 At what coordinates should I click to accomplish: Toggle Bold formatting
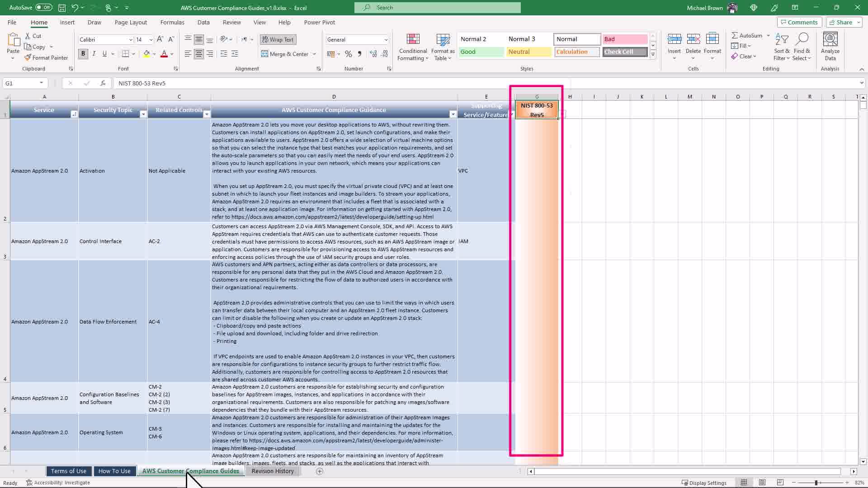83,54
